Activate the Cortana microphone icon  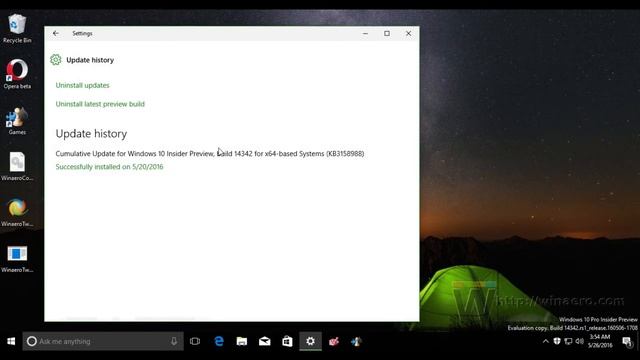click(x=174, y=341)
